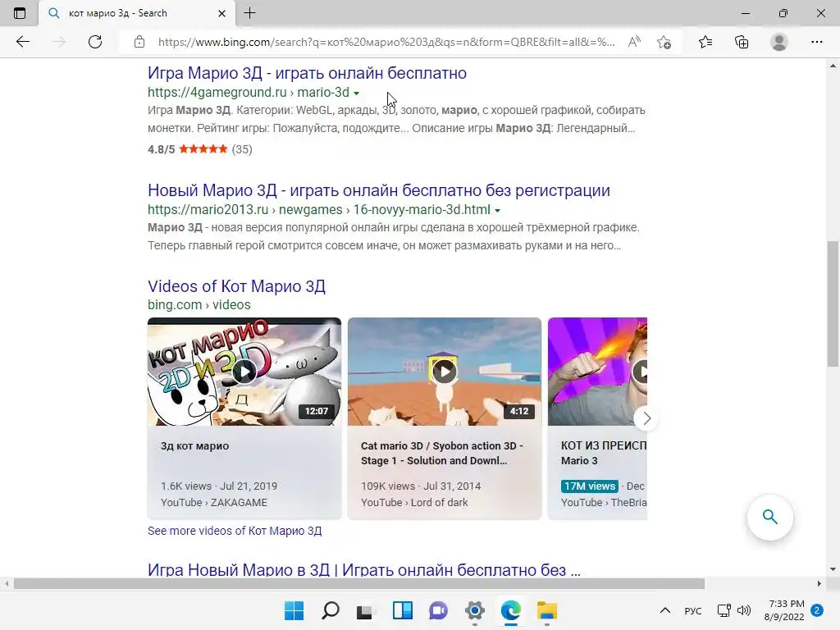Click the horizontal scrollbar thumb
The height and width of the screenshot is (630, 840).
[x=359, y=583]
